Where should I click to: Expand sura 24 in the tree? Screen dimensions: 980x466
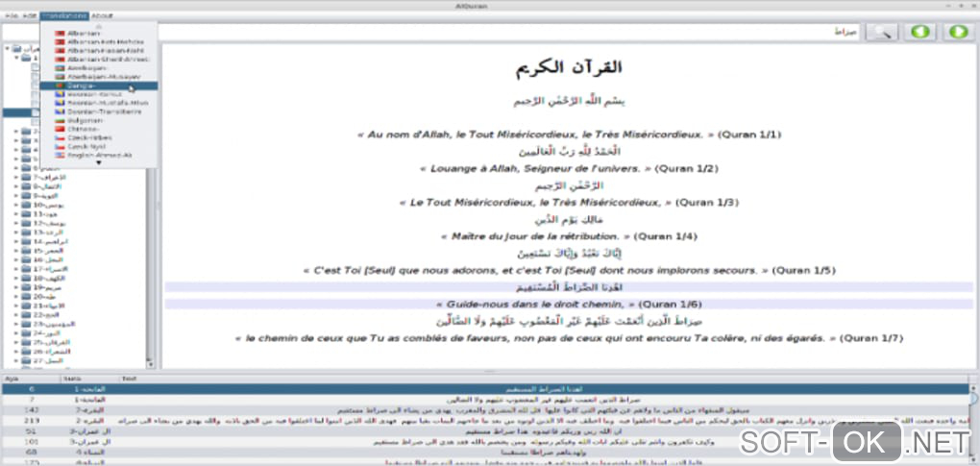coord(16,333)
